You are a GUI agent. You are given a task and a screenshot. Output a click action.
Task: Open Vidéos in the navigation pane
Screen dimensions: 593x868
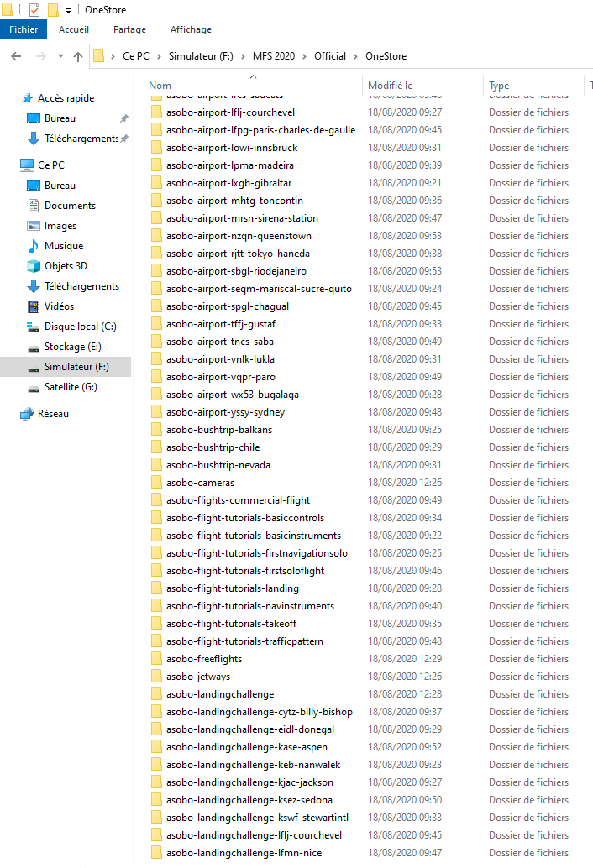click(x=59, y=306)
